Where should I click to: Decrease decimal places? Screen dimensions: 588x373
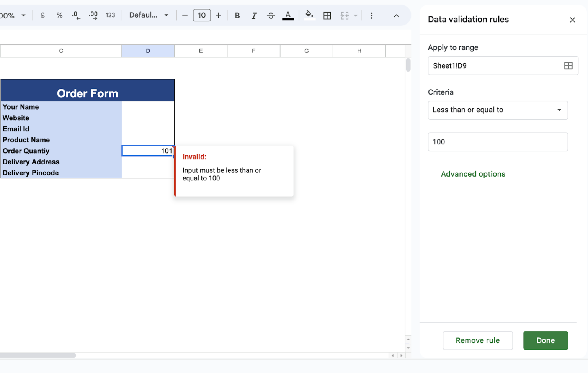pos(76,15)
